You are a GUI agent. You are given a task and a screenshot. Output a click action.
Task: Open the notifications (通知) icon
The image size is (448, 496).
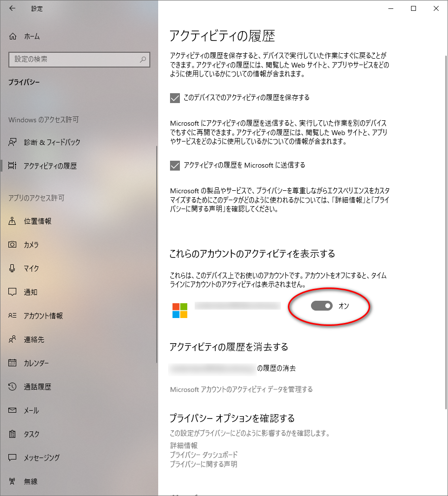pos(13,292)
